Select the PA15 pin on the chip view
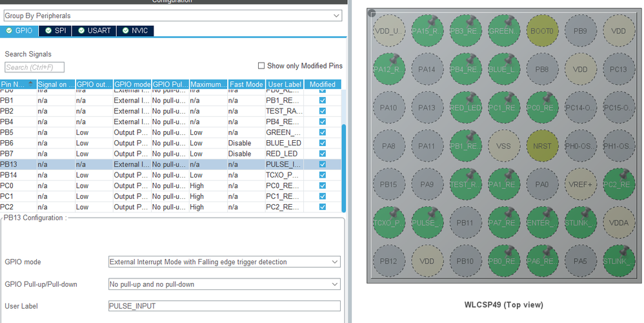Screen dimensions: 644x323 pyautogui.click(x=427, y=31)
